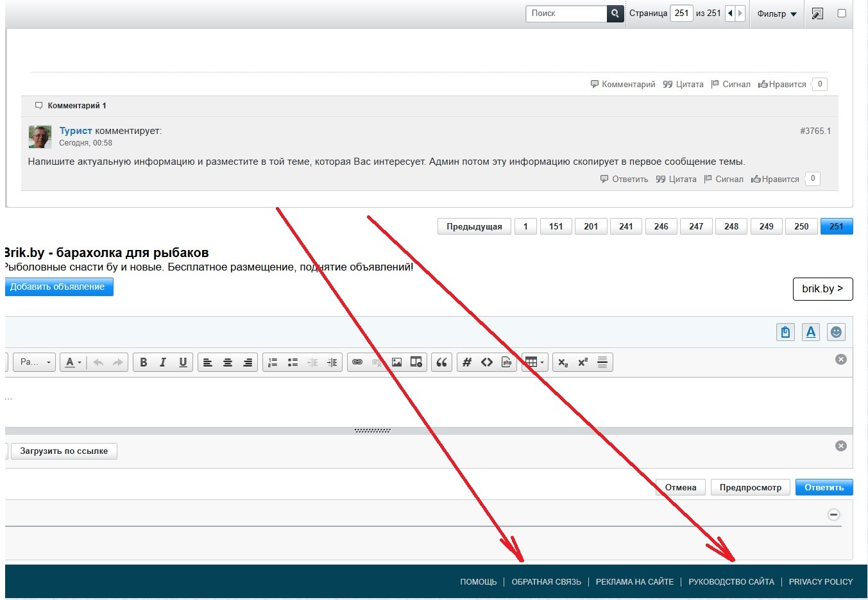This screenshot has height=600, width=868.
Task: Apply italic formatting in the editor
Action: (x=163, y=362)
